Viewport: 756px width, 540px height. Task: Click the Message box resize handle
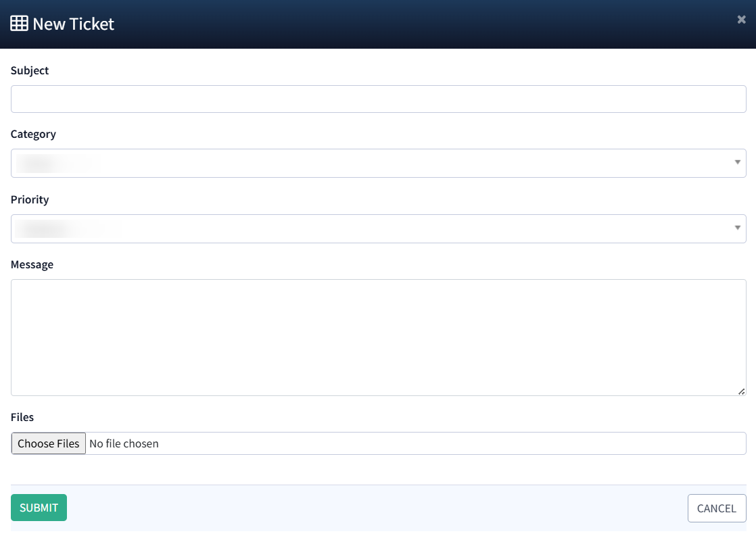pos(741,391)
